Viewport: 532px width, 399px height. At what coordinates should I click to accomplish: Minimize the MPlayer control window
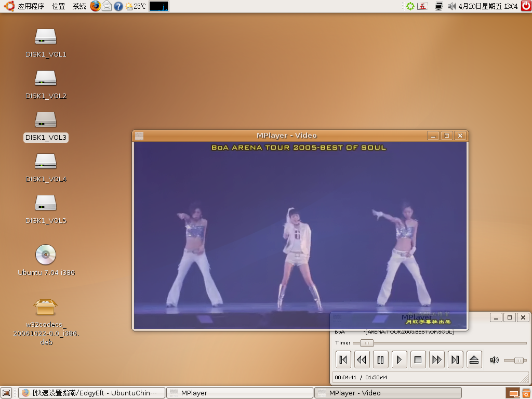tap(496, 317)
